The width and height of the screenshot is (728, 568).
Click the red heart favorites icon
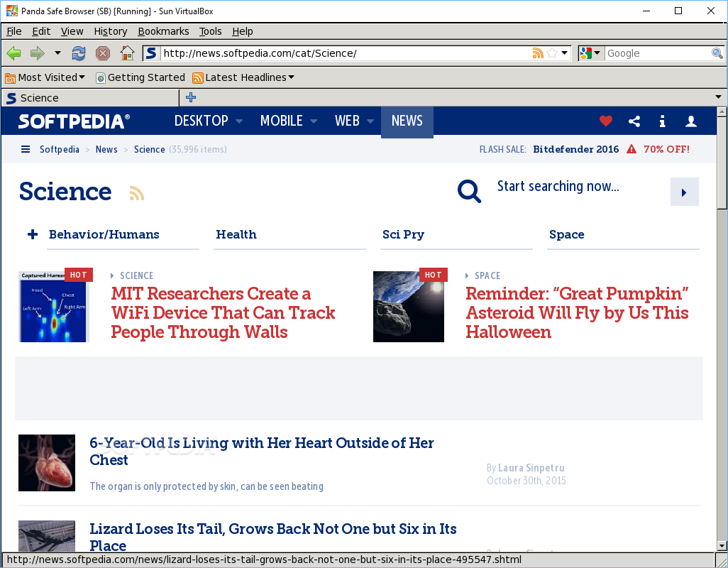tap(606, 121)
